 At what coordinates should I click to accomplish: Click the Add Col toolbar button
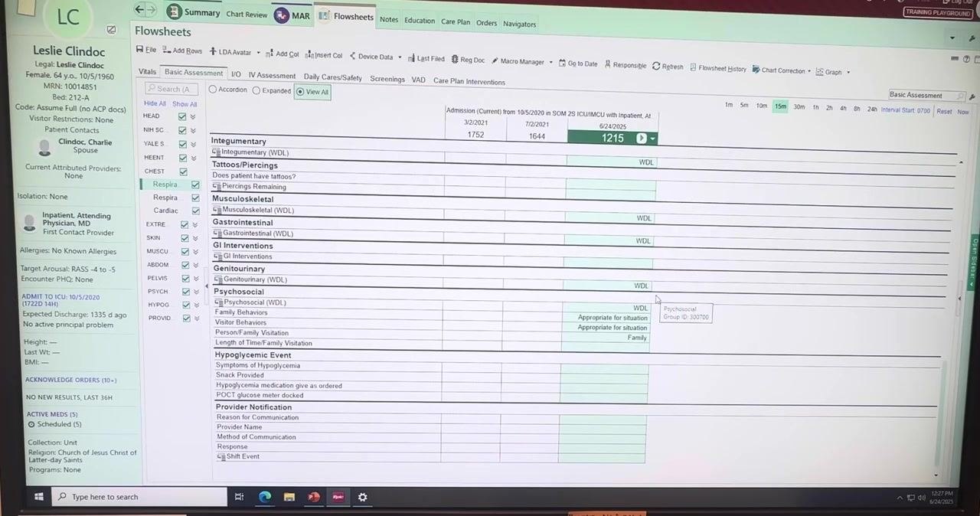click(283, 54)
